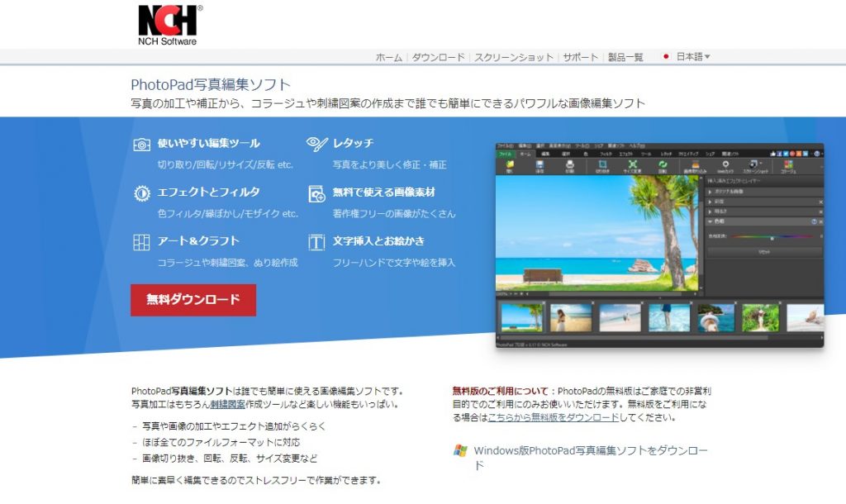The width and height of the screenshot is (846, 504).
Task: Switch to the green ファイル tab in PhotoPad
Action: click(x=505, y=154)
